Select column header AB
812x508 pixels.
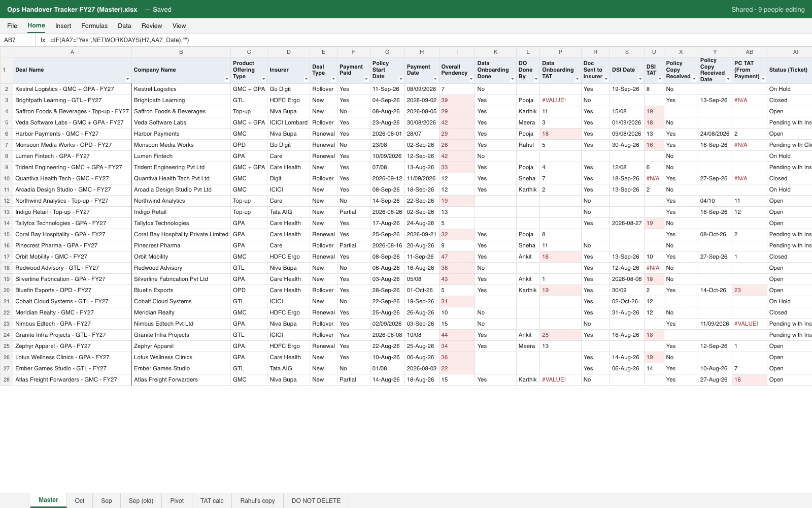click(x=749, y=52)
